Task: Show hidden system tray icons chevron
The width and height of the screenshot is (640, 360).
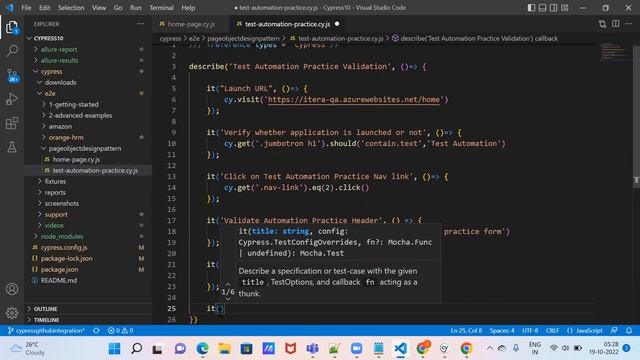Action: 489,348
